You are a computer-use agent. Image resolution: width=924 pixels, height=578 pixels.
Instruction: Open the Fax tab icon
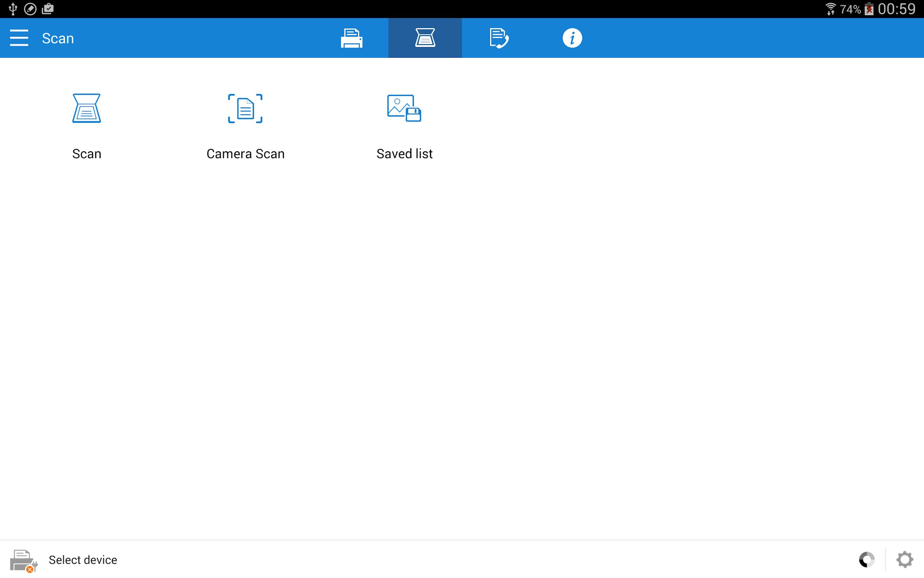coord(498,38)
